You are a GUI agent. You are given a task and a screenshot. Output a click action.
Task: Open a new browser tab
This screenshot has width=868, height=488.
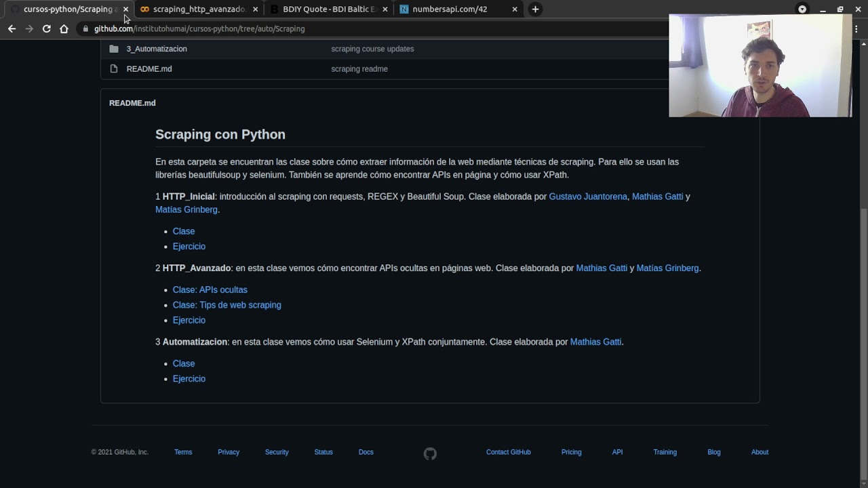click(535, 9)
